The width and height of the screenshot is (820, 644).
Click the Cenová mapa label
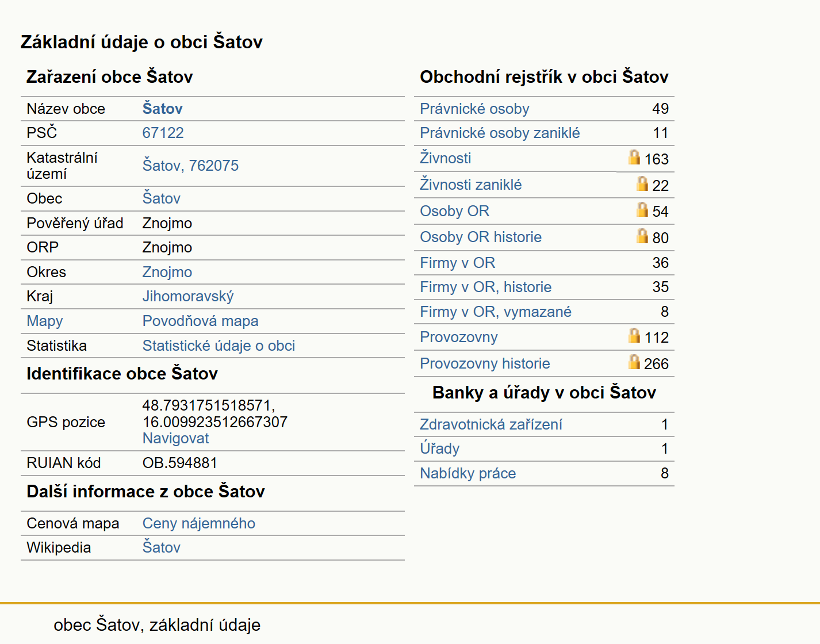pos(72,523)
